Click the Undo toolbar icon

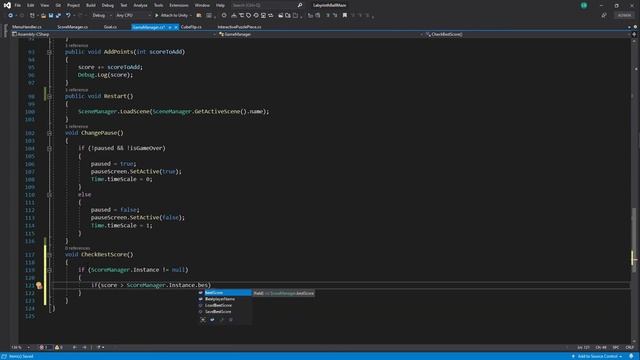click(x=68, y=16)
